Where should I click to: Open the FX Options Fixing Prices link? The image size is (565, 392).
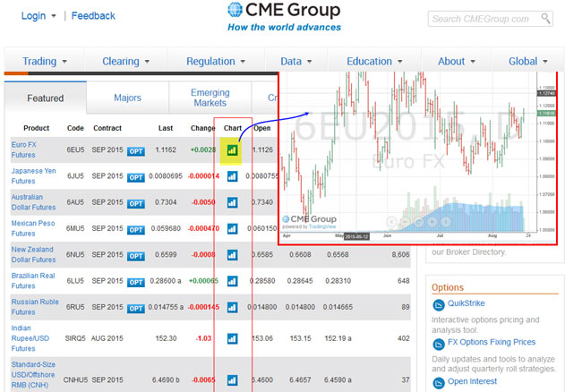tap(492, 342)
